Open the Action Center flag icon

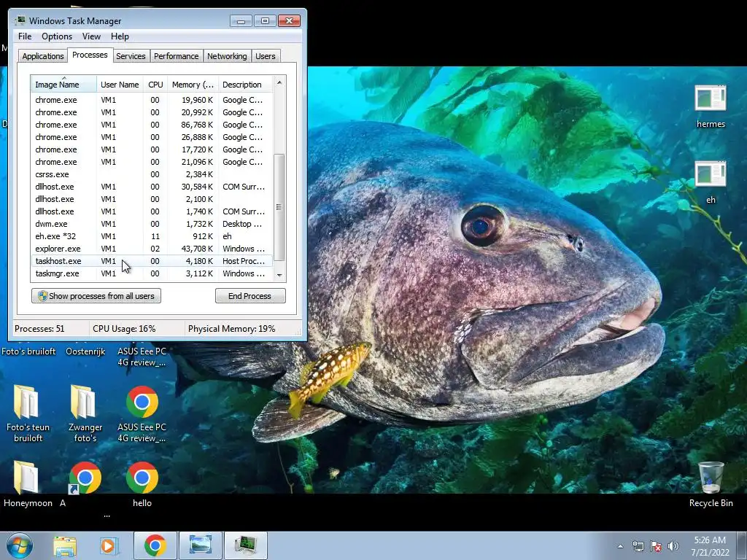pos(656,546)
